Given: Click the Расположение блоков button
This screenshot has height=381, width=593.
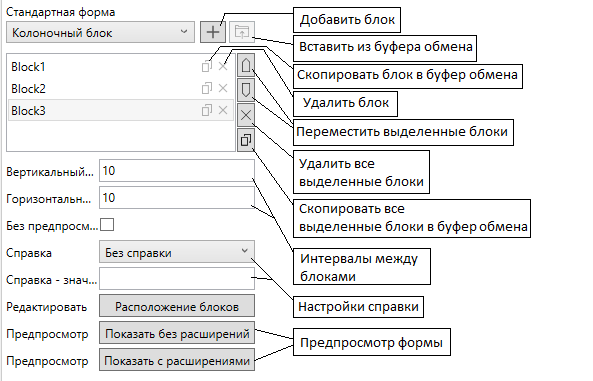Looking at the screenshot, I should point(177,306).
